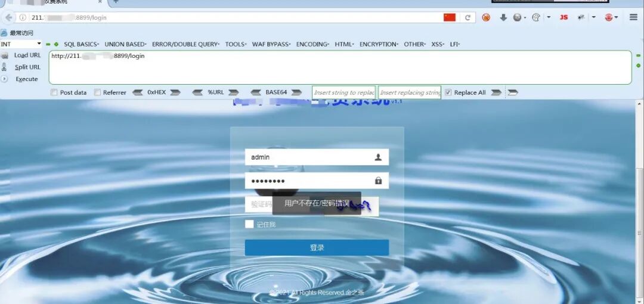Image resolution: width=644 pixels, height=304 pixels.
Task: Click the China flag icon in address bar
Action: [x=450, y=17]
